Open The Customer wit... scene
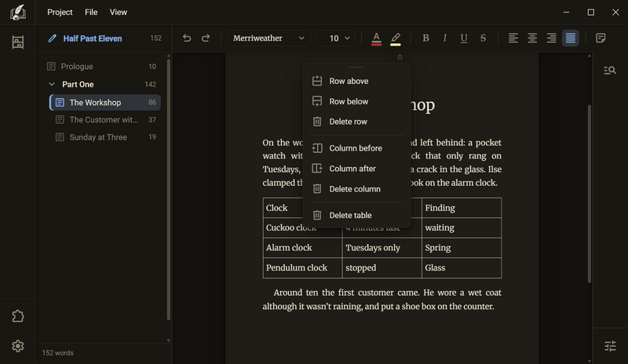The image size is (628, 364). point(105,120)
